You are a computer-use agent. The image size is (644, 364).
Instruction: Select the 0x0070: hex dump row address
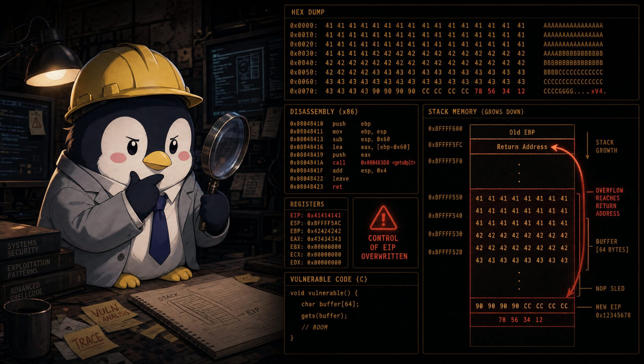click(304, 91)
